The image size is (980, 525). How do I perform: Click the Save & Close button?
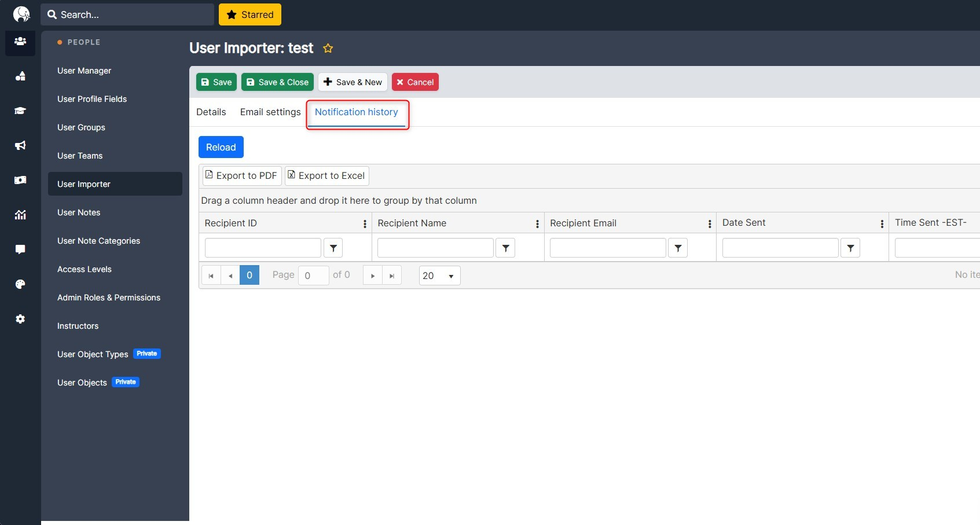[277, 82]
